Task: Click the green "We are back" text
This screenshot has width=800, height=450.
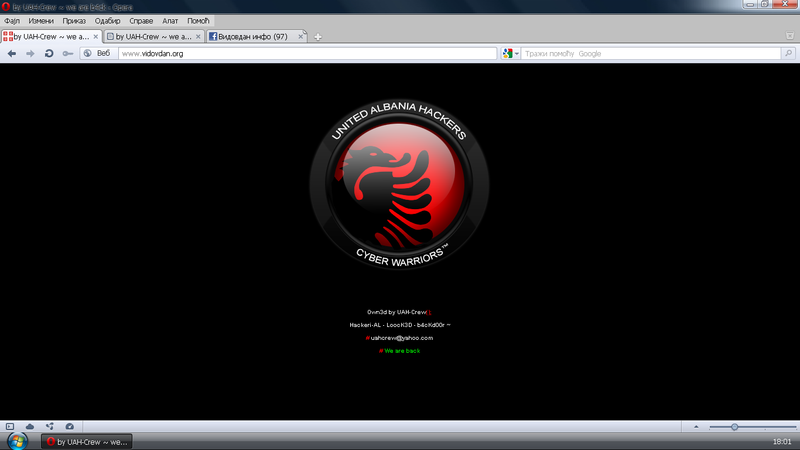Action: click(402, 351)
